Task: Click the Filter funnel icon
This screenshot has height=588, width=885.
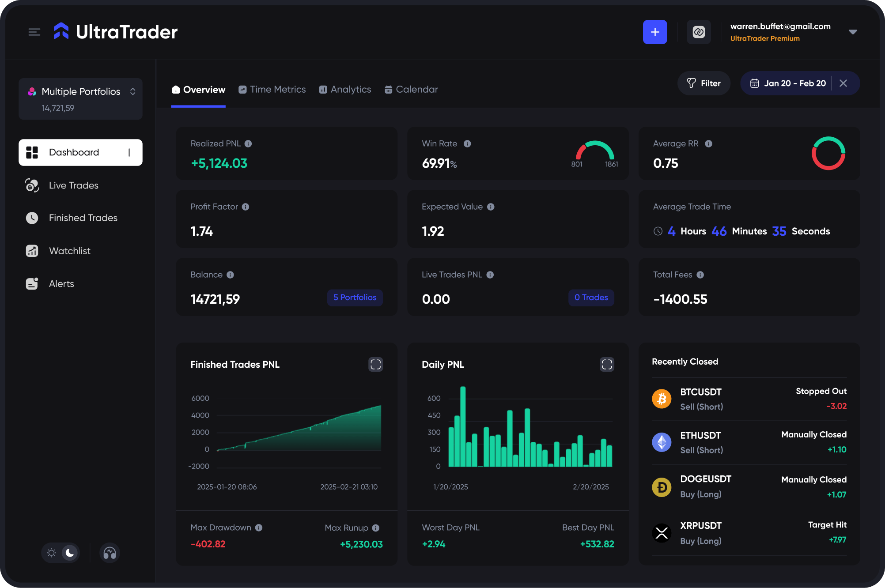Action: coord(692,83)
